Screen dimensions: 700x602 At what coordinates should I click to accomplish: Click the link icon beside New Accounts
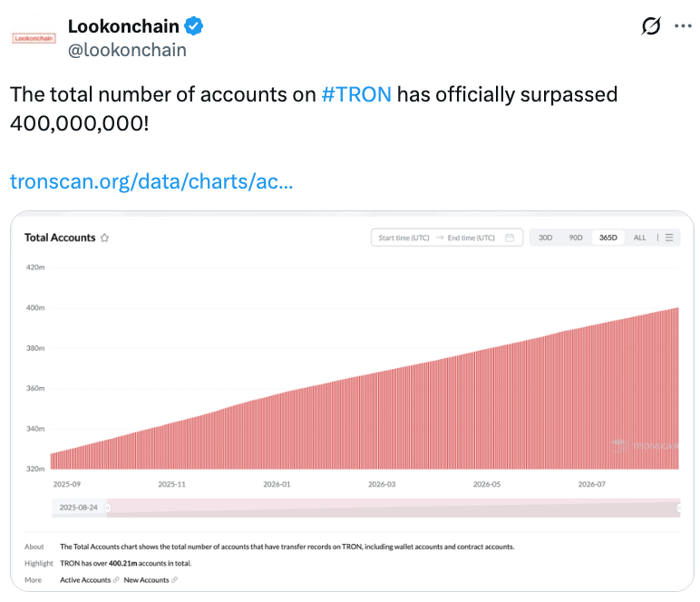[x=175, y=579]
